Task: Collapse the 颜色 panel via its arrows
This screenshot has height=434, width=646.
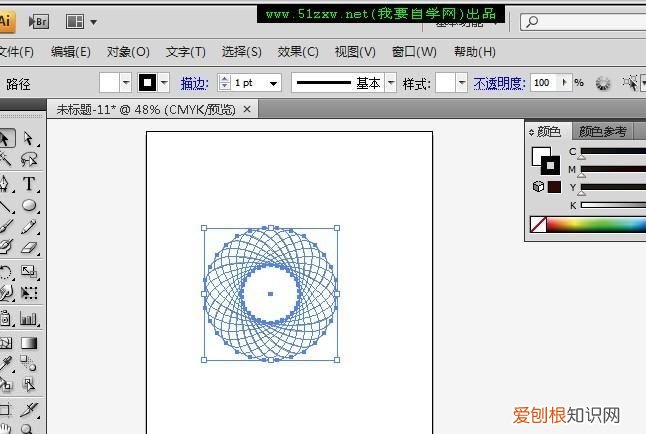Action: (531, 132)
